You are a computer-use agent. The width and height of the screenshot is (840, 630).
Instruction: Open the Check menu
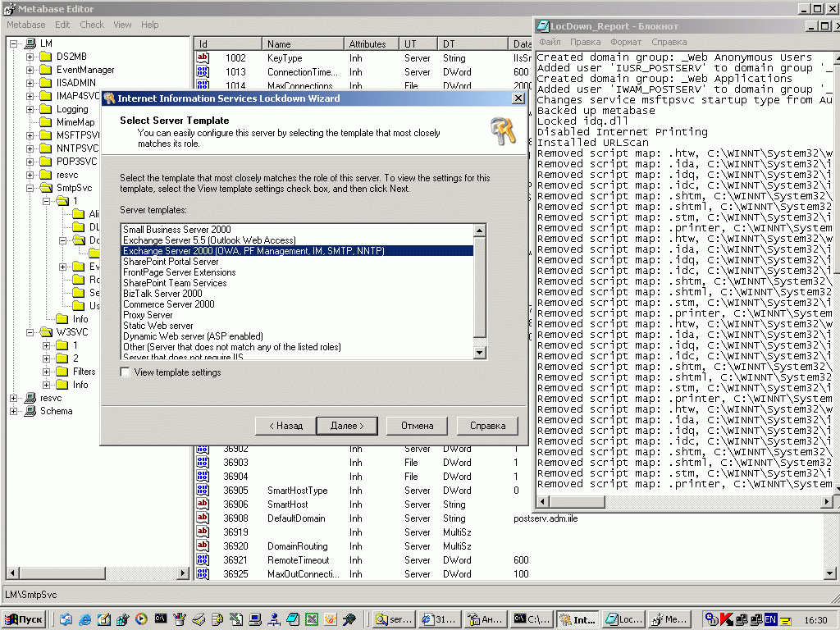tap(92, 25)
